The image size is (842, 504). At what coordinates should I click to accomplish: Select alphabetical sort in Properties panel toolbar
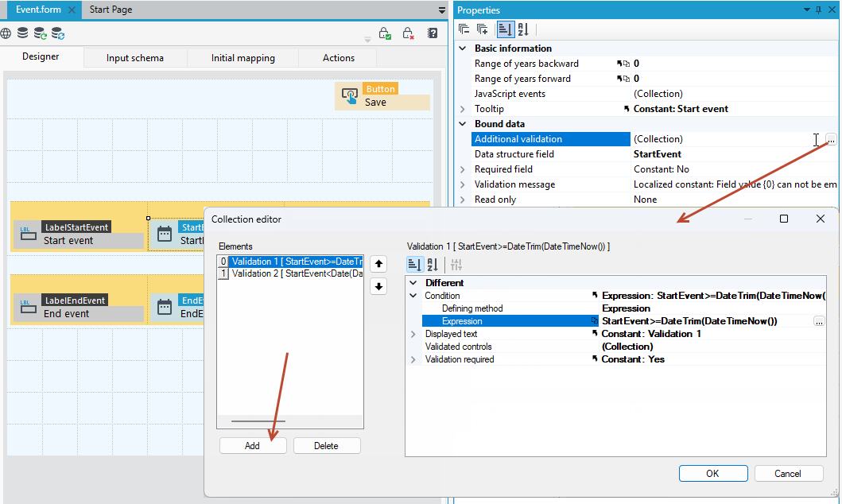pos(523,29)
